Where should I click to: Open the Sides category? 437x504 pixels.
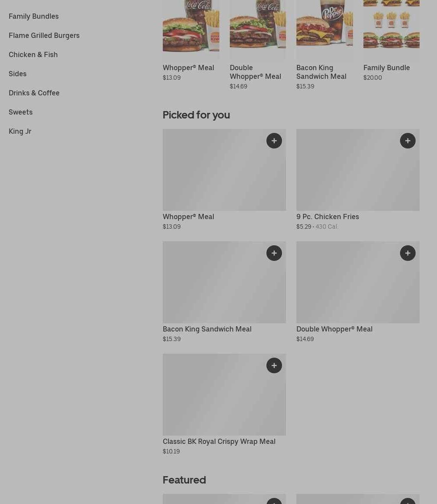pyautogui.click(x=18, y=74)
